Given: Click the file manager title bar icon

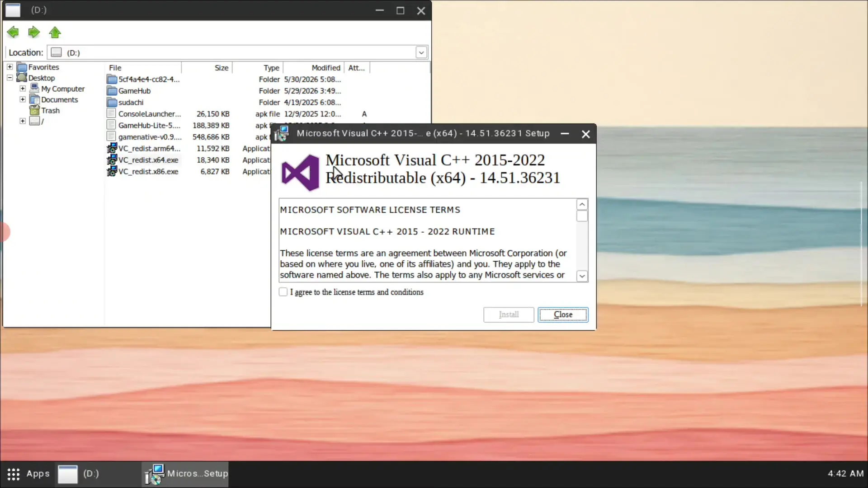Looking at the screenshot, I should 13,10.
